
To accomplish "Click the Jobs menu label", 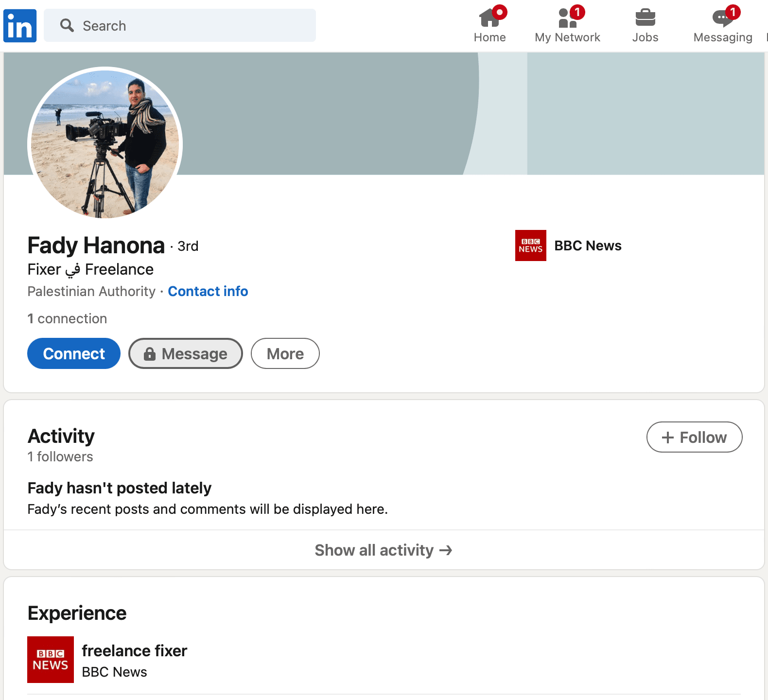I will pyautogui.click(x=646, y=37).
